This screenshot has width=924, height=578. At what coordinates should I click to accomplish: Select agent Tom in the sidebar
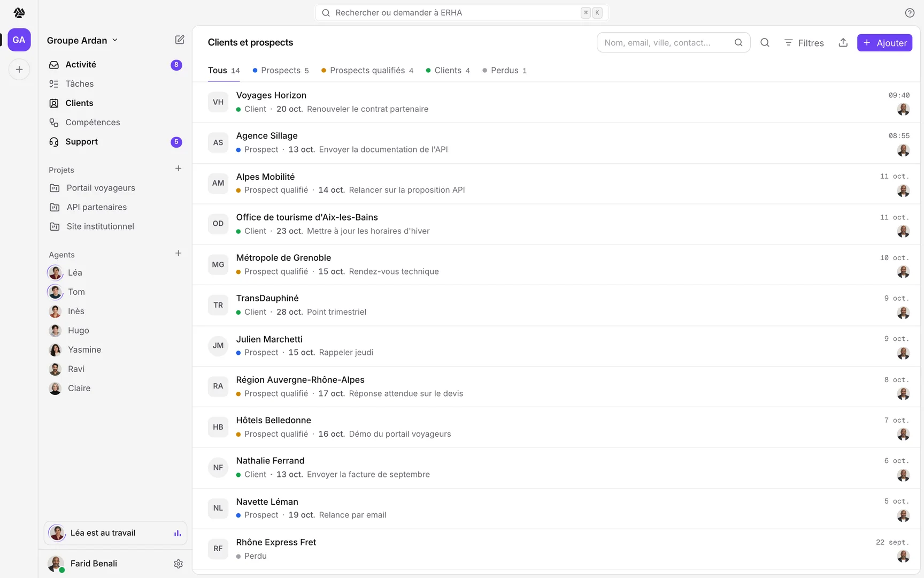click(x=115, y=292)
